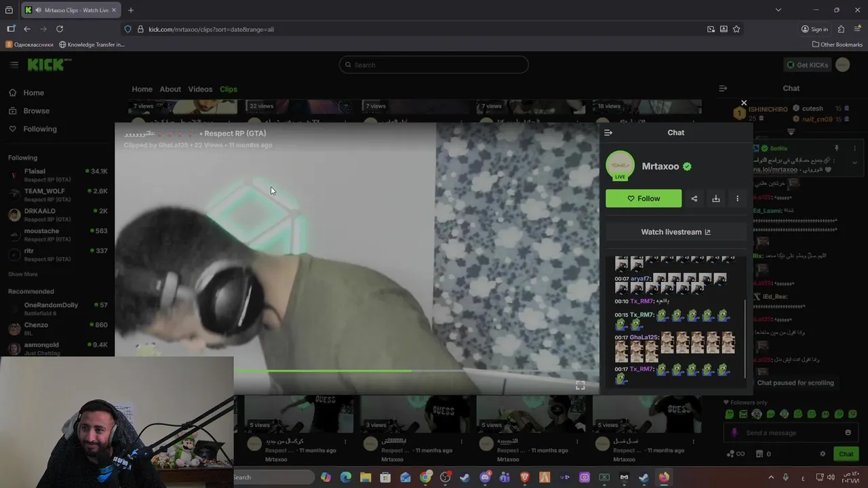Screen dimensions: 868x488
Task: Open the three-dot menu of the 3-views clip card
Action: coord(461,442)
